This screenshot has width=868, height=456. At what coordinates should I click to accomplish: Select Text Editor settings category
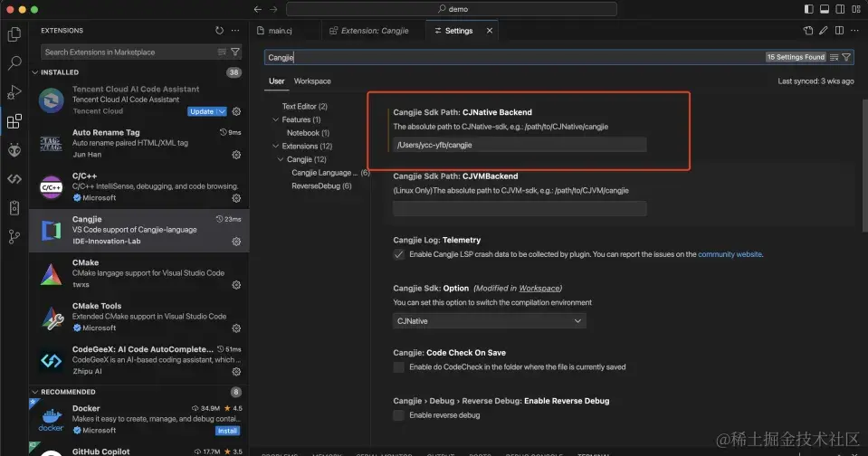click(x=304, y=106)
